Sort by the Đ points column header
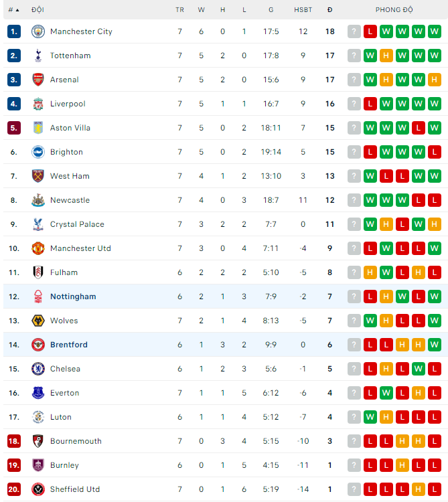 (x=330, y=10)
